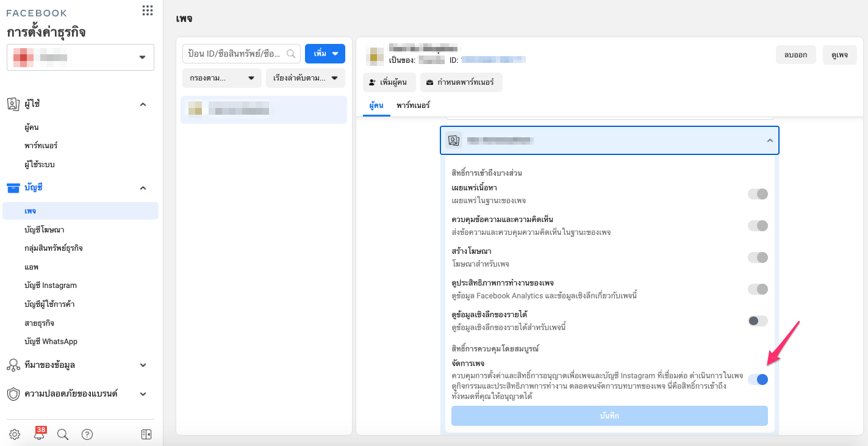This screenshot has height=446, width=868.
Task: Open บัญชีผู้ใช้การค้า in sidebar
Action: 49,304
